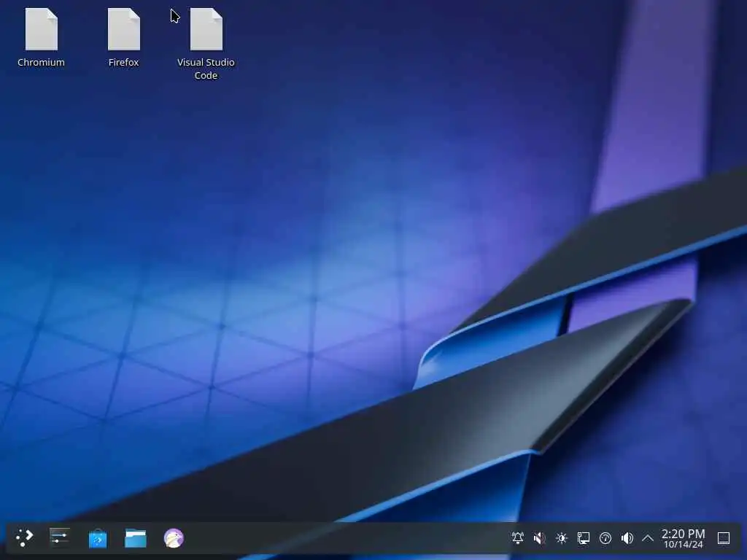Image resolution: width=747 pixels, height=560 pixels.
Task: Open the network connections tray icon
Action: 583,538
